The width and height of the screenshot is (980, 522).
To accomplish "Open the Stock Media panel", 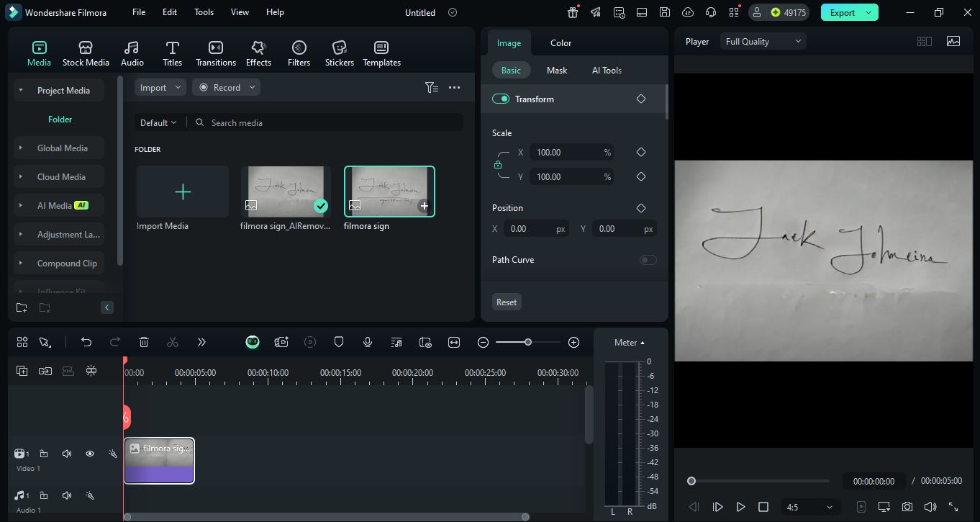I will [x=86, y=53].
